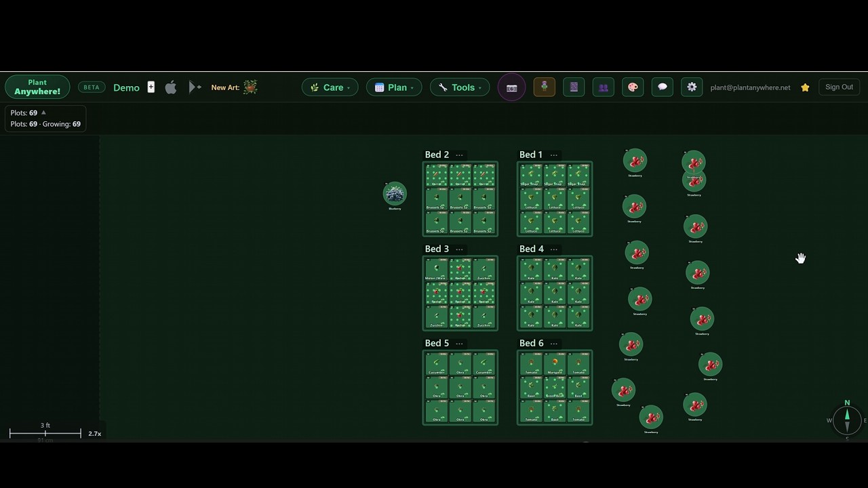Screen dimensions: 868x488
Task: Click the Plots: 69 · Growing: 69 line
Action: coord(45,124)
